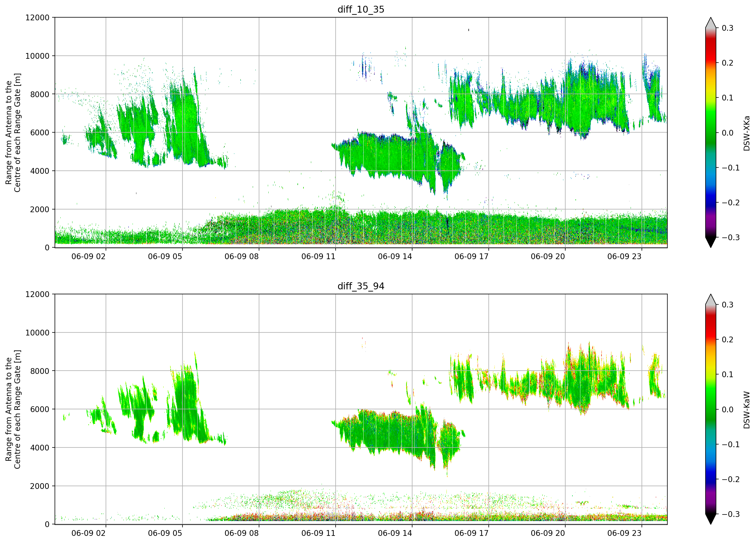Click the 4000 tick on the diff_35_94 axis

(40, 448)
